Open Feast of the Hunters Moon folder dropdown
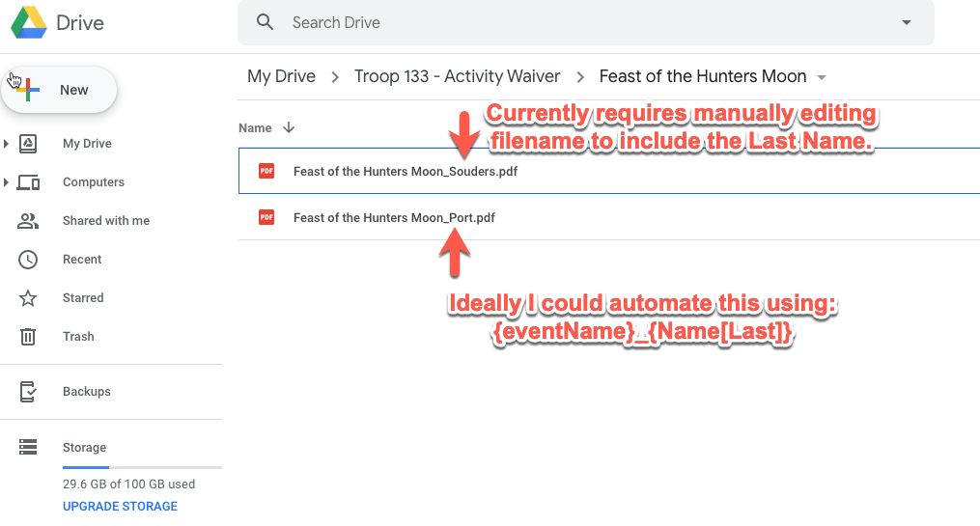The height and width of the screenshot is (526, 980). coord(822,77)
